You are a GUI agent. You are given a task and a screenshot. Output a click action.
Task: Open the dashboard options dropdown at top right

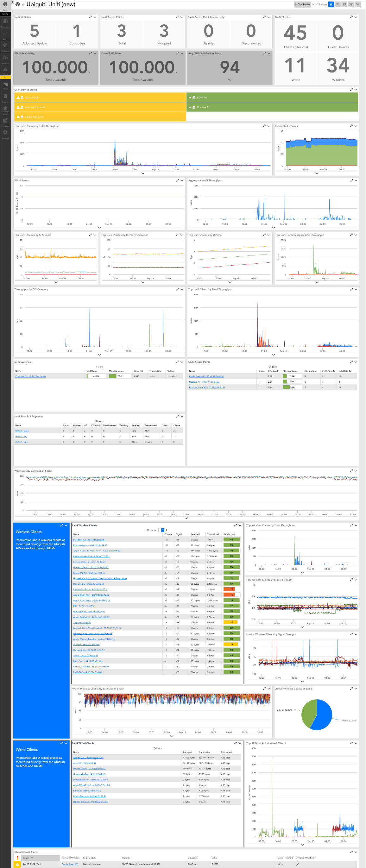pyautogui.click(x=357, y=4)
